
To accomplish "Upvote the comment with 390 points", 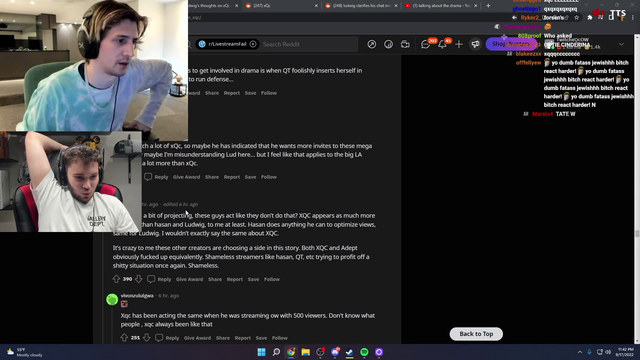I will [116, 279].
